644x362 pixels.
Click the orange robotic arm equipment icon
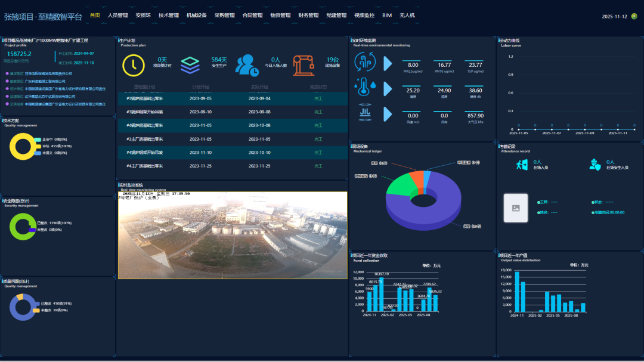(303, 65)
